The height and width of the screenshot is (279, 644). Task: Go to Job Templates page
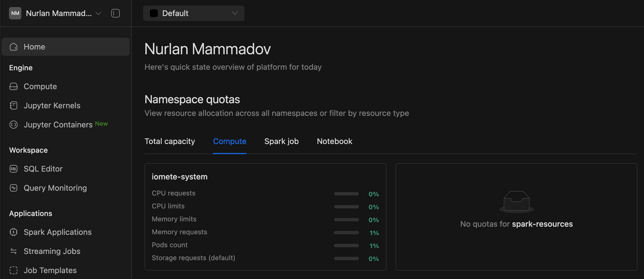pos(50,270)
